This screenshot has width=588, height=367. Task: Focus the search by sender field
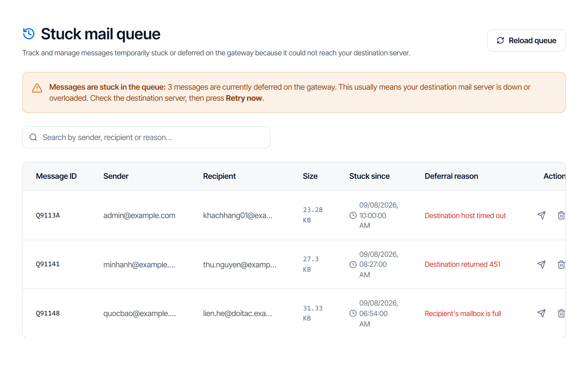(146, 137)
